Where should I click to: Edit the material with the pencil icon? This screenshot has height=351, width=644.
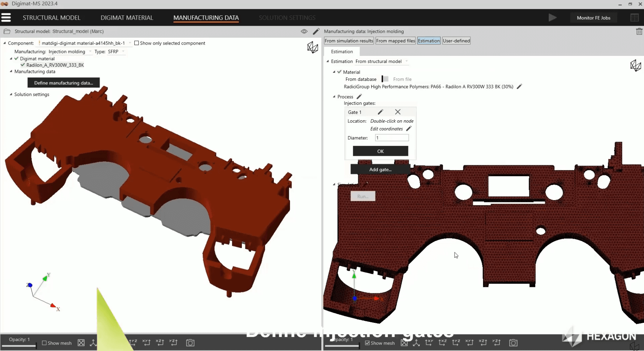[x=519, y=87]
